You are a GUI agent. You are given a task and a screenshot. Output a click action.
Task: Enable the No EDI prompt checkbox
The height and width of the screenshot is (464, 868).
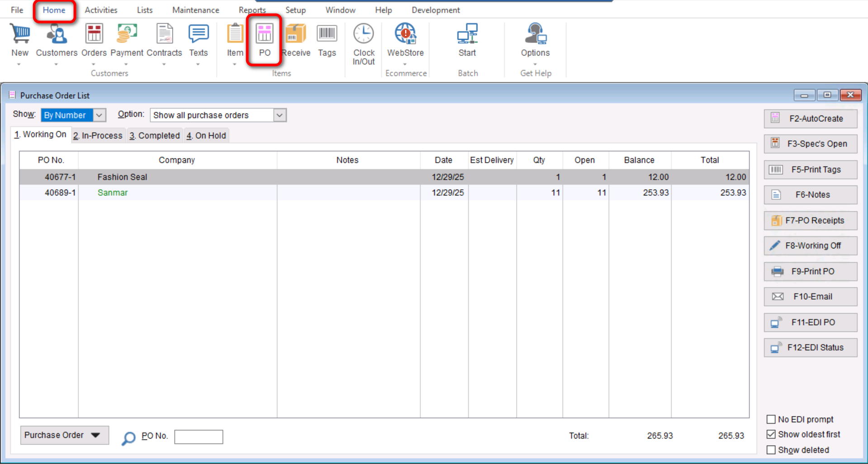pyautogui.click(x=771, y=419)
